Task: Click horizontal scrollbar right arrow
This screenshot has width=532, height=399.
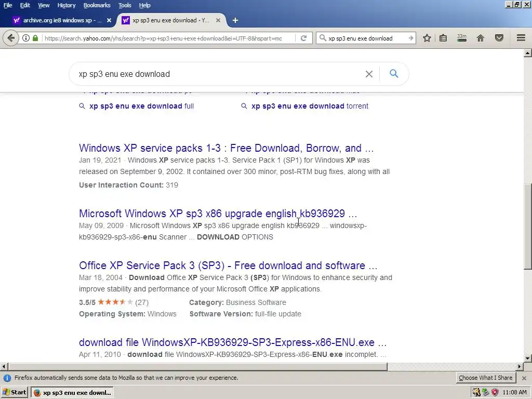Action: tap(520, 366)
